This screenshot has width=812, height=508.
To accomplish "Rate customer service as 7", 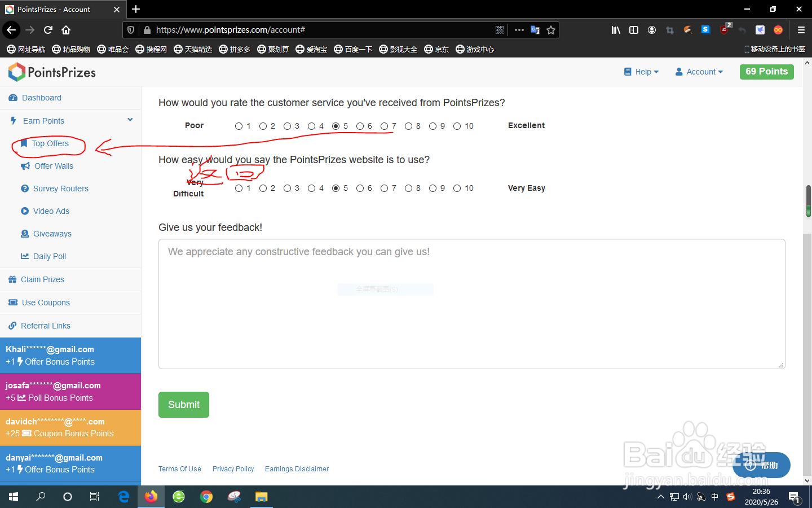I will (x=384, y=126).
